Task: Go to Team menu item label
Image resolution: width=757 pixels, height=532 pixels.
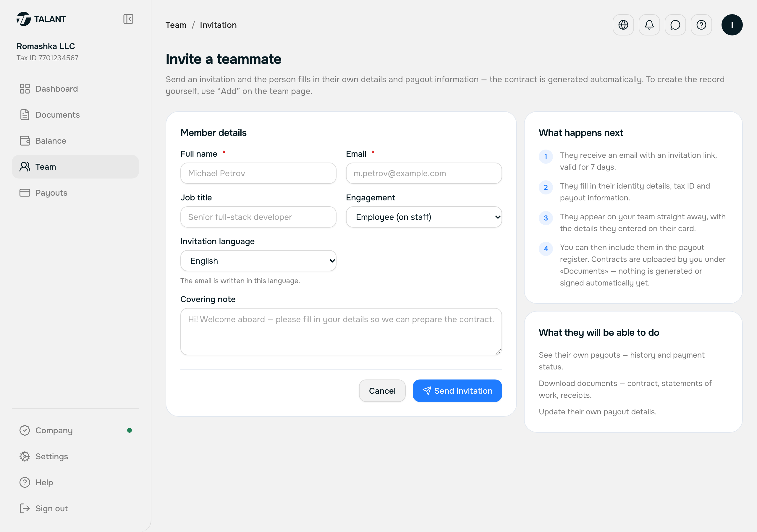Action: click(46, 167)
